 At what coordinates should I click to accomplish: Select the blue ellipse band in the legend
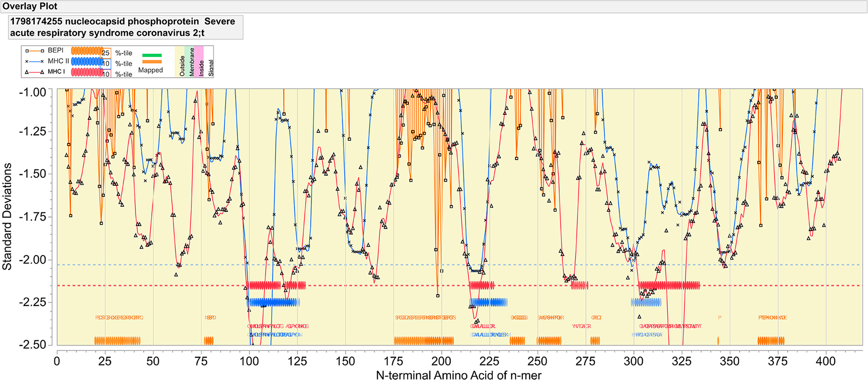(x=87, y=61)
